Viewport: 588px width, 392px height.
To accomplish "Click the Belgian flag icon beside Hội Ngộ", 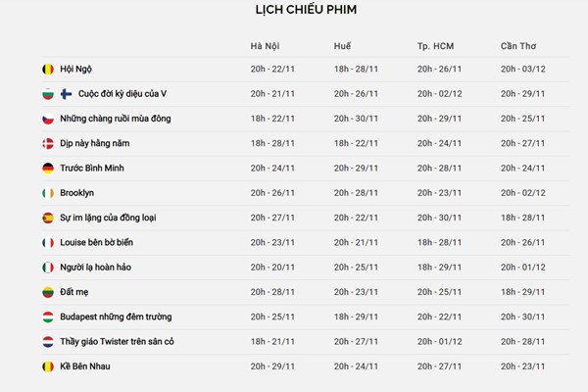I will click(48, 69).
